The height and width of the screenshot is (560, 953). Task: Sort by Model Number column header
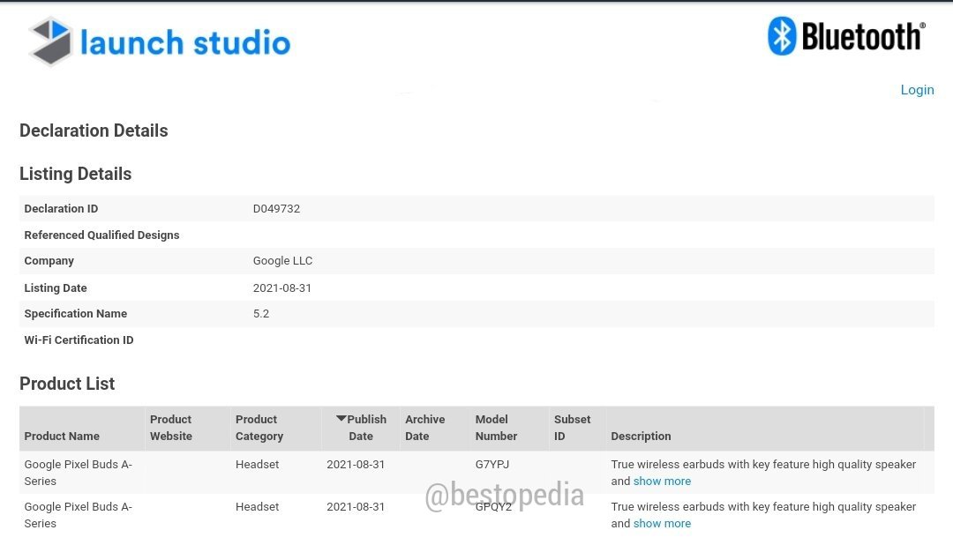[x=496, y=428]
